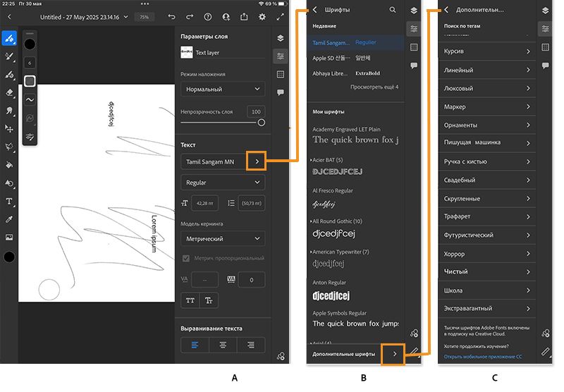Open the Хоррор font tag

(486, 254)
